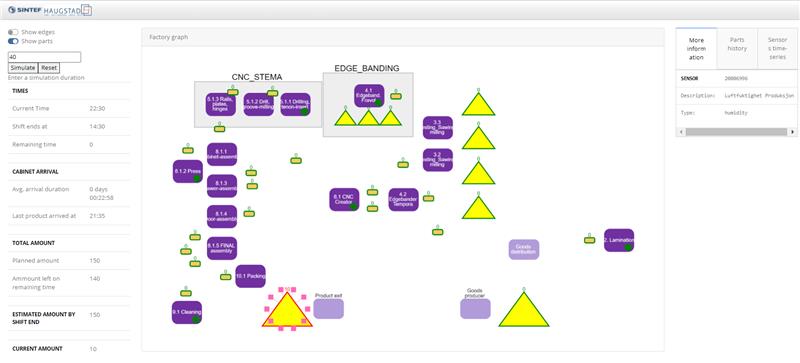
Task: Click the Current Time value 22:30
Action: pyautogui.click(x=97, y=109)
